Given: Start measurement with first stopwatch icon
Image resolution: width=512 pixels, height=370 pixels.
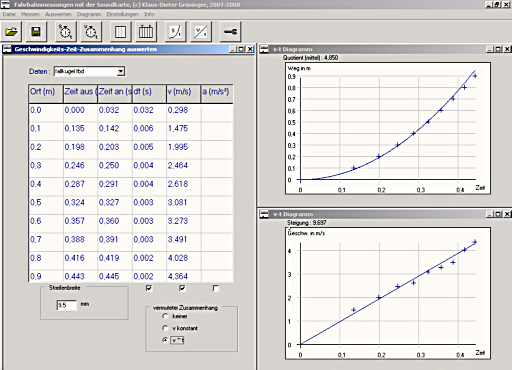Looking at the screenshot, I should pos(65,32).
